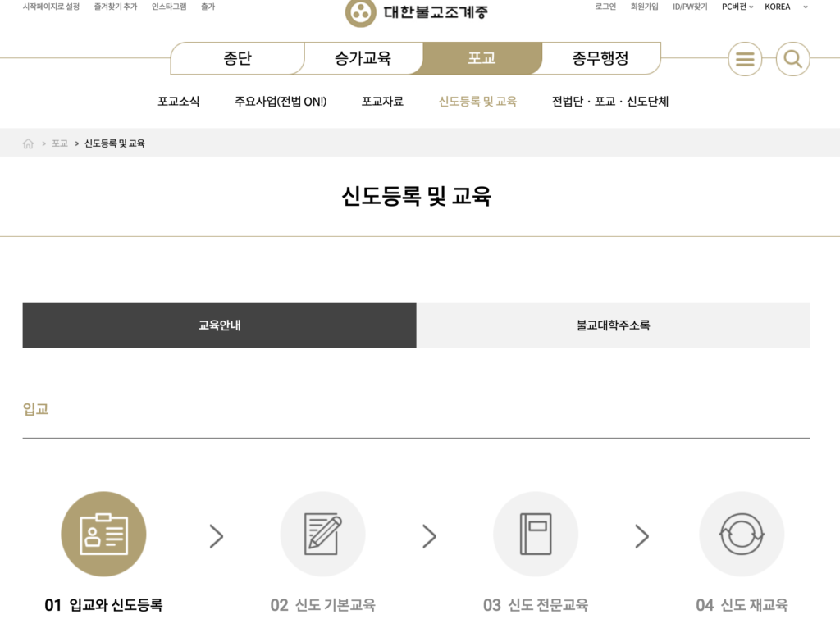Click the 로그인 link

(605, 7)
